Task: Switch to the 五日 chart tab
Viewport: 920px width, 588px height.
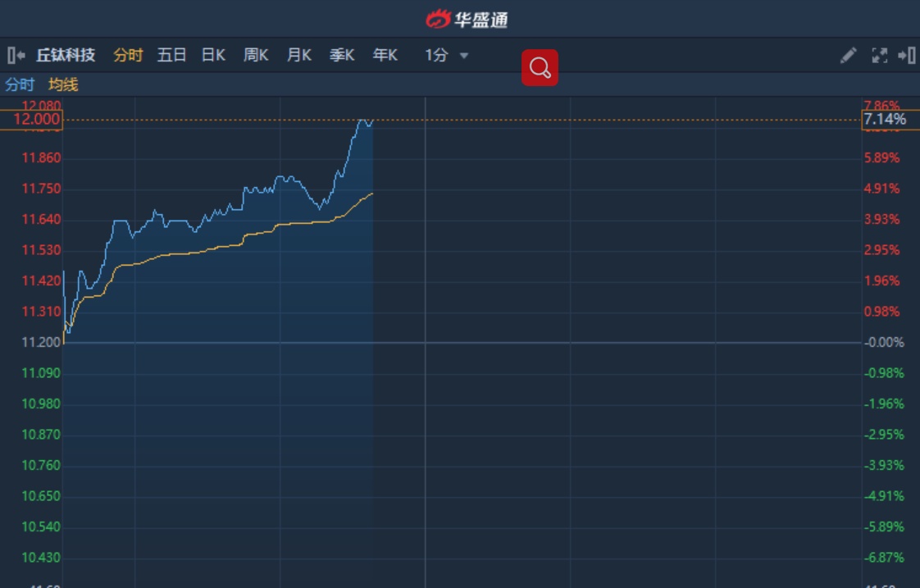Action: click(172, 56)
